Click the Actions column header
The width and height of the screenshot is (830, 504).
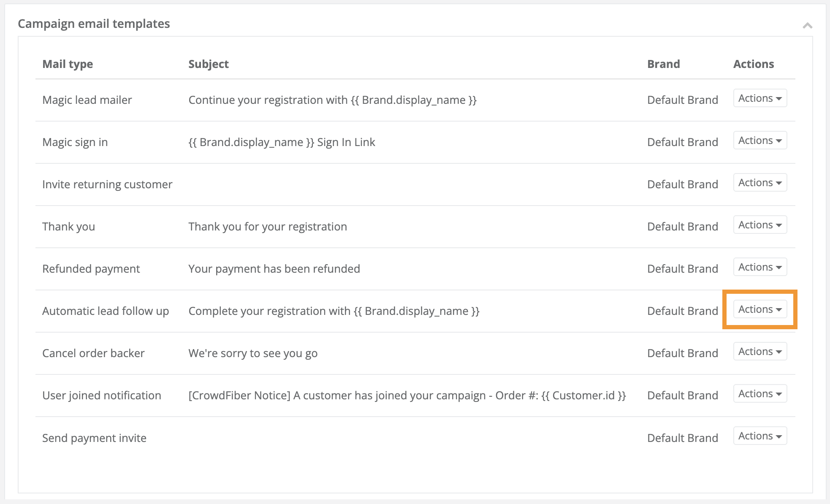coord(753,64)
